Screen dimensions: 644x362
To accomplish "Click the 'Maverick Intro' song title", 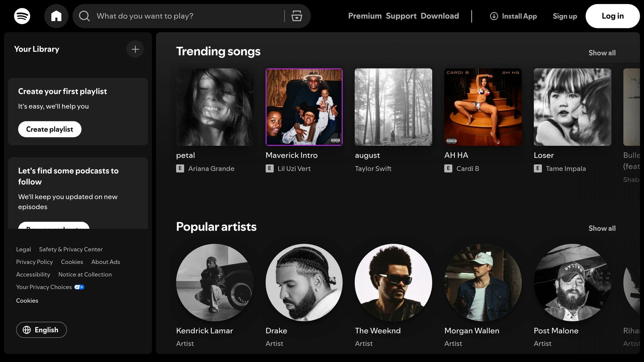I will pyautogui.click(x=291, y=155).
